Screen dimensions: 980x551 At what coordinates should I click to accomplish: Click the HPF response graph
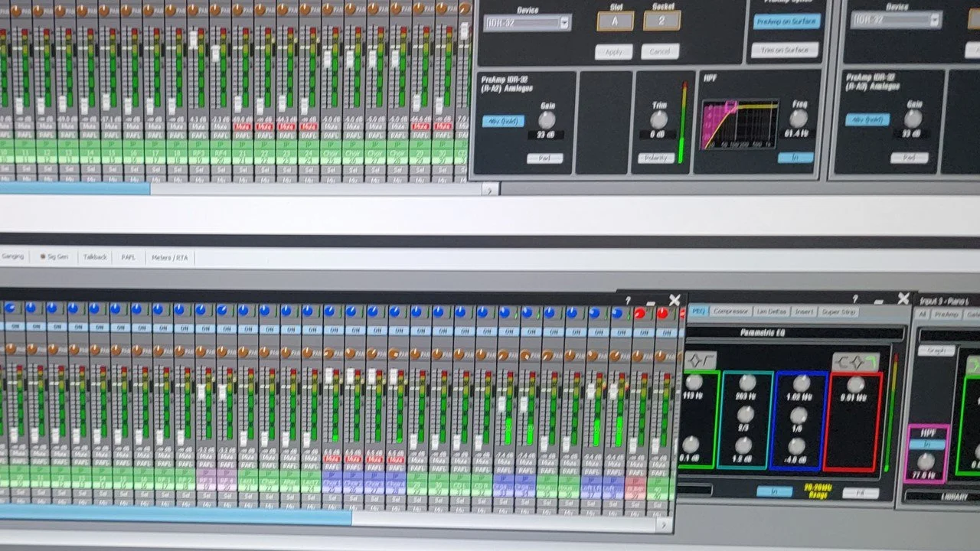click(739, 123)
